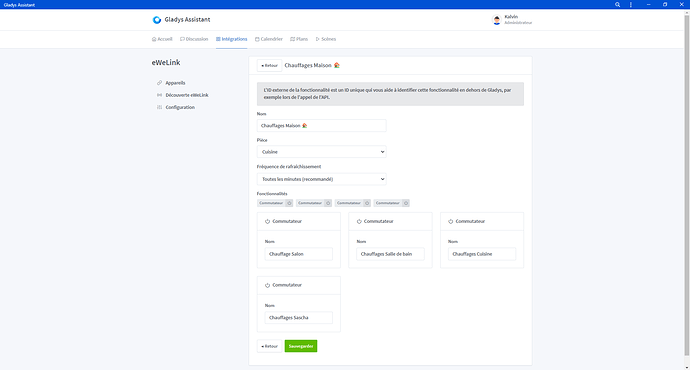Open Appareils in eWeLink sidebar
This screenshot has width=690, height=370.
coord(175,83)
